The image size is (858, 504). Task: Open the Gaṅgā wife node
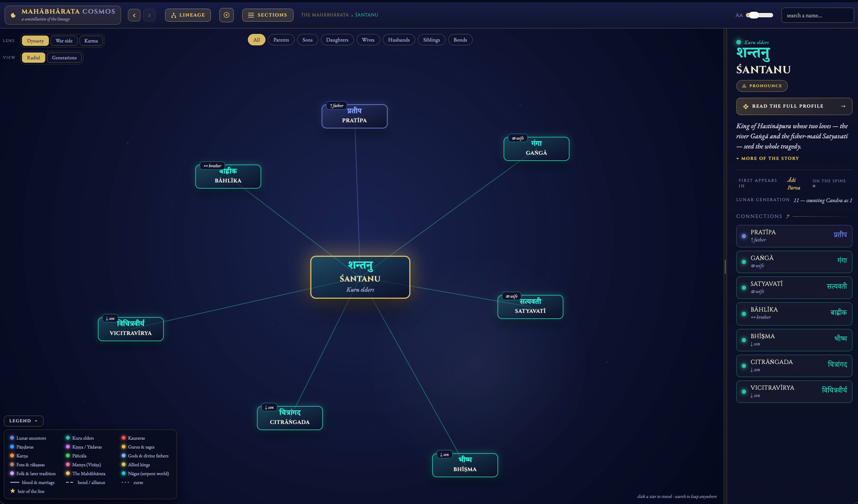point(536,149)
